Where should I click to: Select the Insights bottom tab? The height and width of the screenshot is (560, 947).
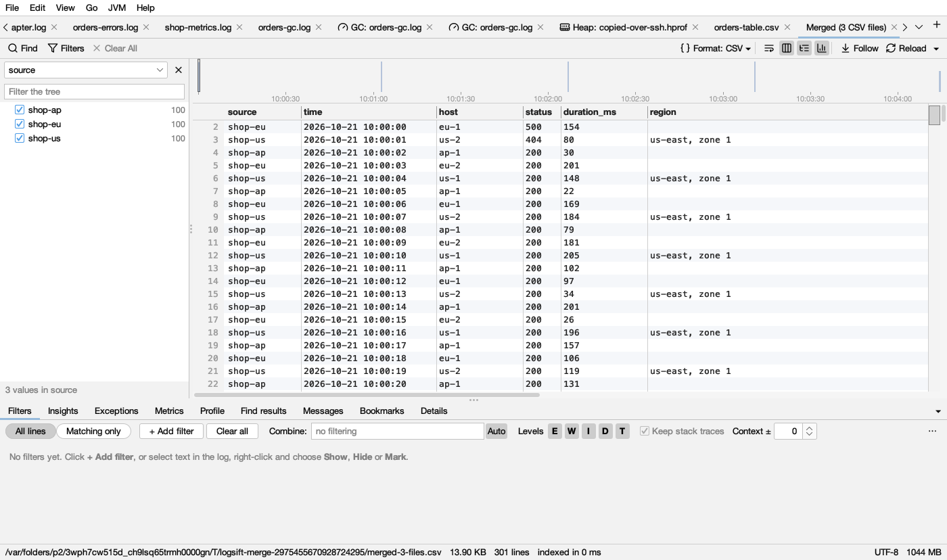pyautogui.click(x=63, y=411)
